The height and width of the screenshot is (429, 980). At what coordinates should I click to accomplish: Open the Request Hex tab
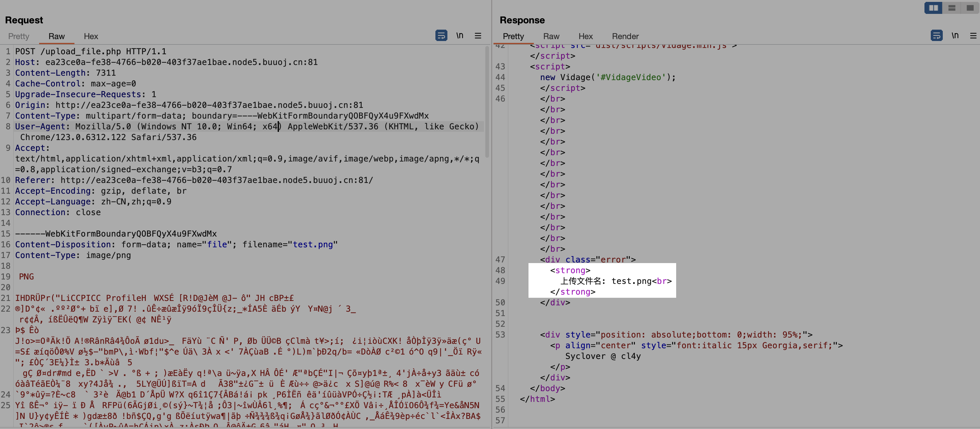click(91, 37)
